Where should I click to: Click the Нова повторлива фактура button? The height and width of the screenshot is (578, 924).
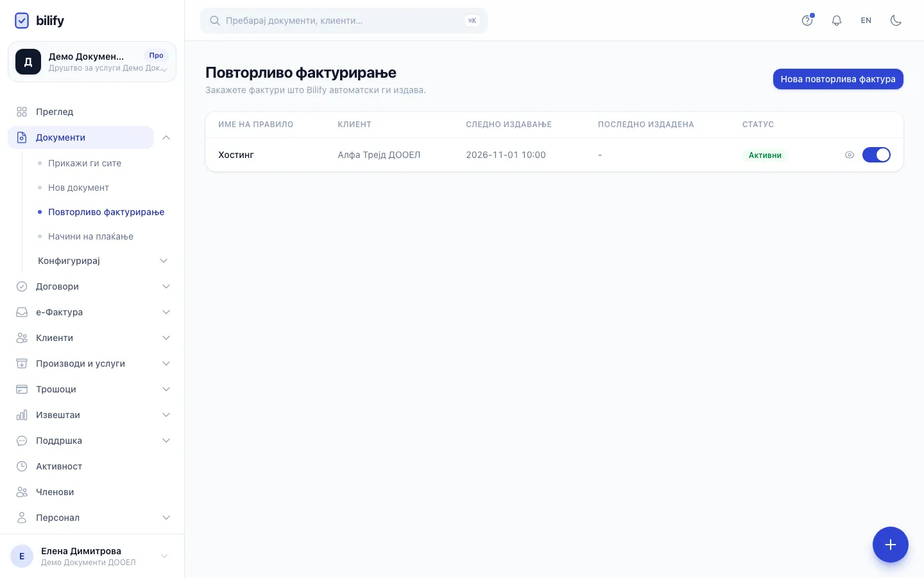(838, 79)
